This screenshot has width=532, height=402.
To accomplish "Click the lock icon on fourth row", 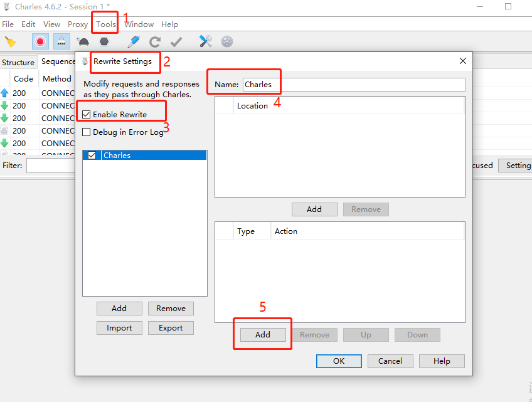I will coord(4,130).
